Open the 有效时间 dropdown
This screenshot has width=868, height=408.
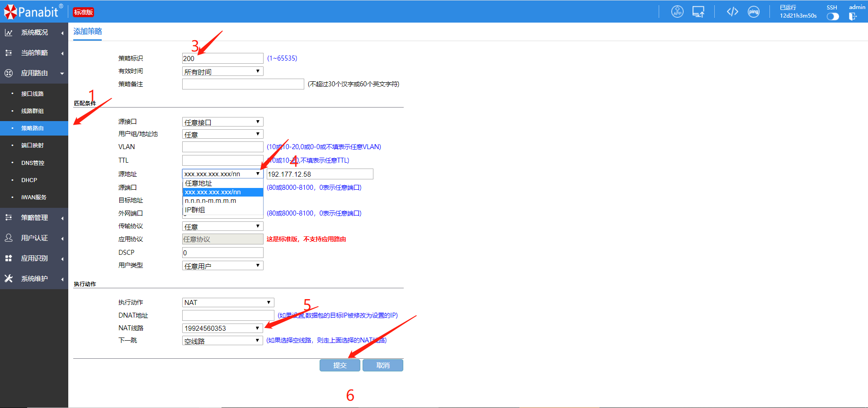tap(222, 71)
